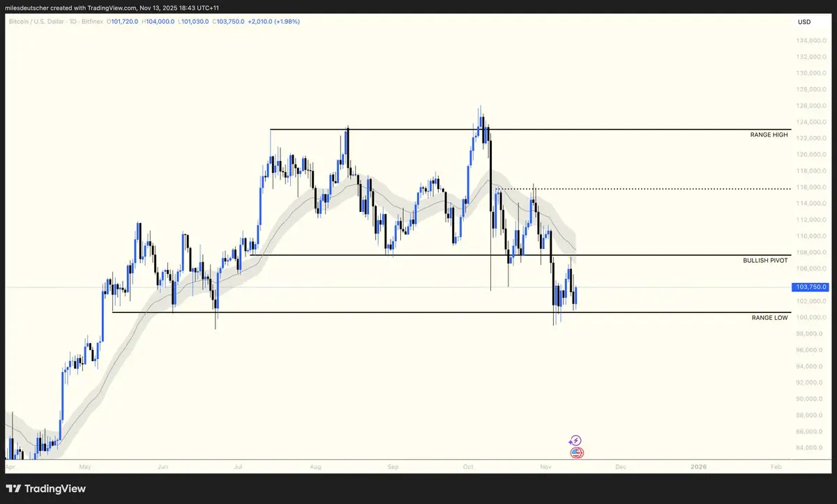
Task: Click the 84,000.0 price axis label
Action: [810, 448]
